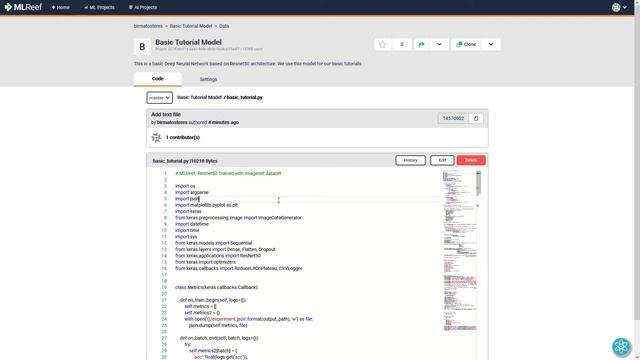Click the 1 contributor(s) text
The width and height of the screenshot is (640, 360).
tap(183, 138)
